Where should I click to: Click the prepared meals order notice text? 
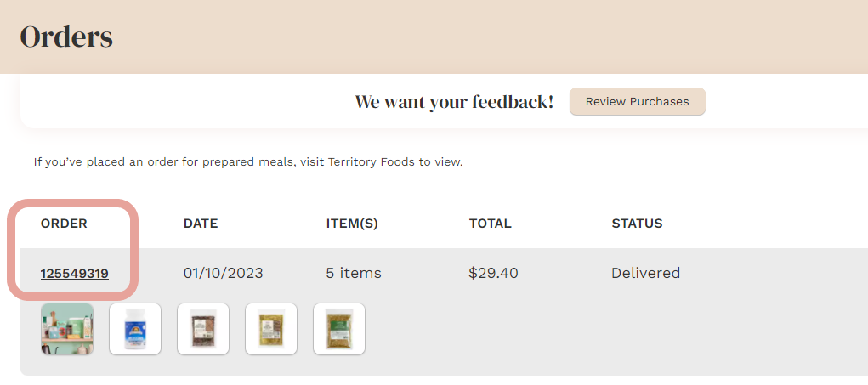tap(179, 161)
